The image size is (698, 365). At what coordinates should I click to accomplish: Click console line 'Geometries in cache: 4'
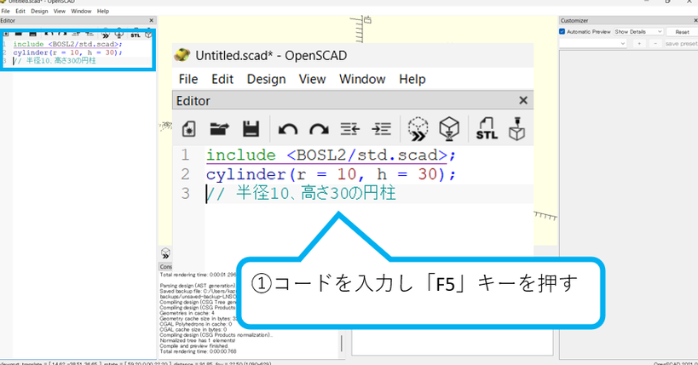coord(187,313)
